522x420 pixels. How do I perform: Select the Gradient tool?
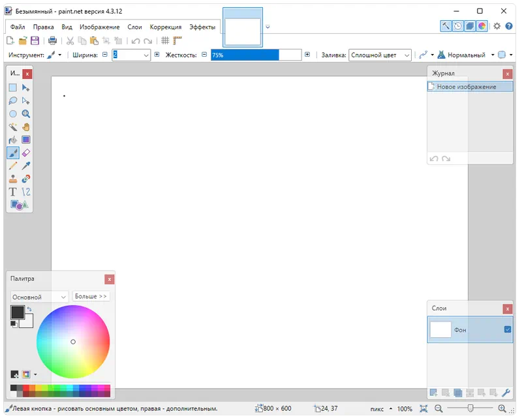coord(25,140)
